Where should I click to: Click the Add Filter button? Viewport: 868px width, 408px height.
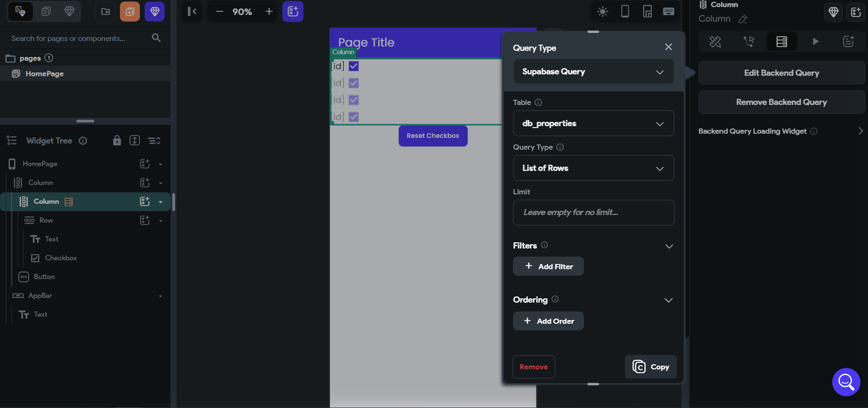click(548, 266)
